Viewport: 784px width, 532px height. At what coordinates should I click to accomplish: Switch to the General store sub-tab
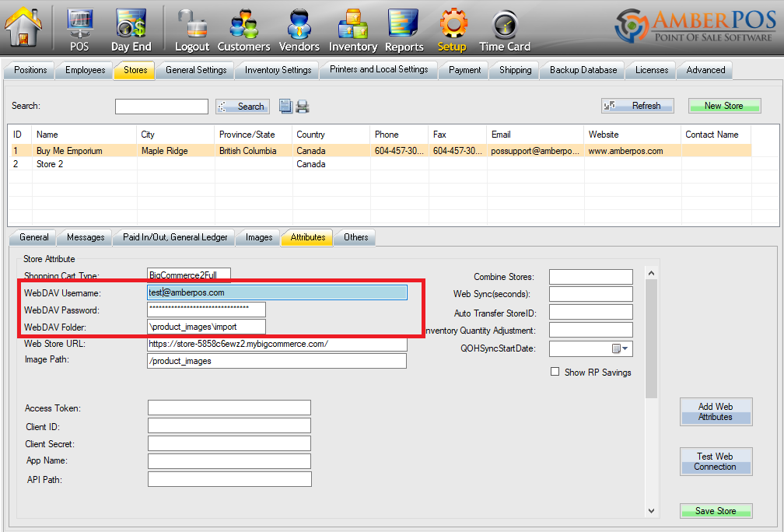pyautogui.click(x=34, y=237)
